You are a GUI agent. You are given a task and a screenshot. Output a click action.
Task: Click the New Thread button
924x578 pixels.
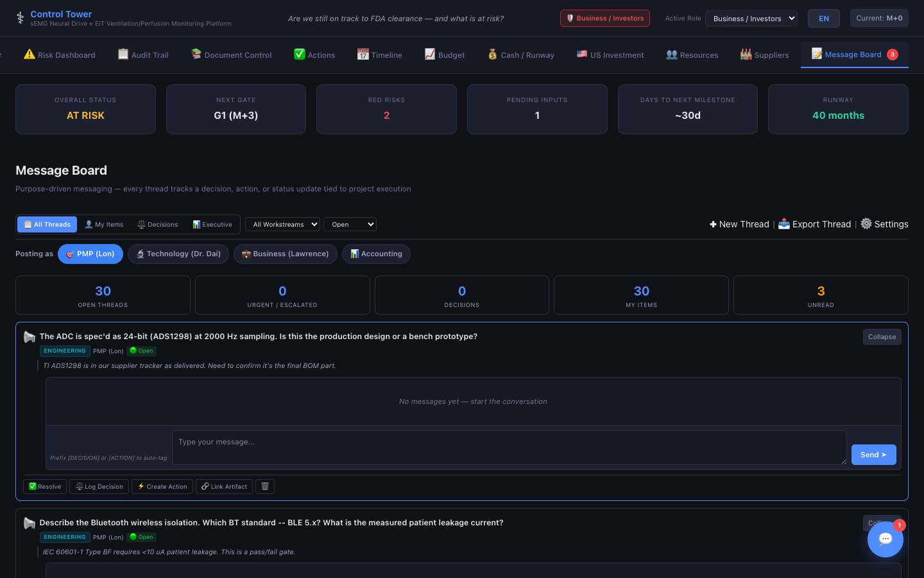click(x=739, y=224)
